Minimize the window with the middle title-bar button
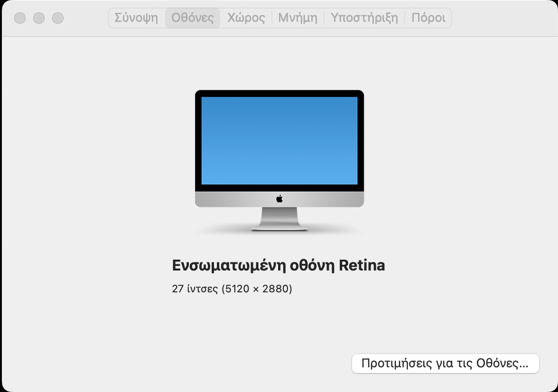 coord(39,18)
